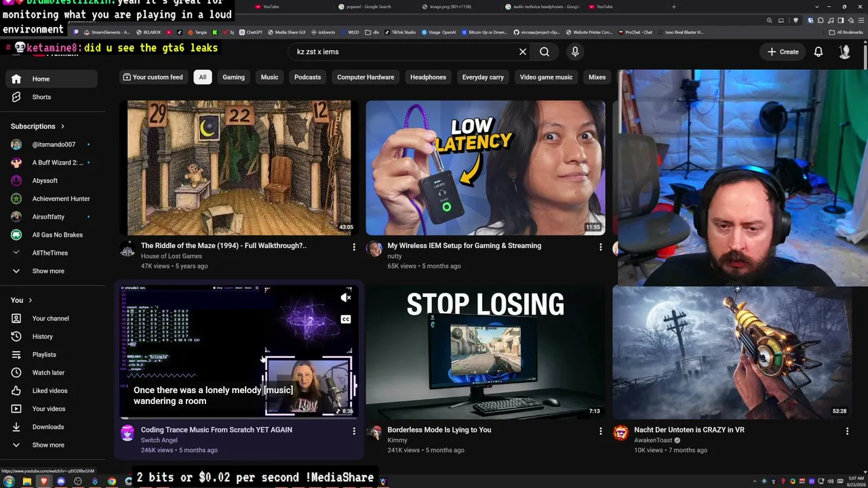Open the account avatar menu
This screenshot has width=868, height=488.
[844, 52]
